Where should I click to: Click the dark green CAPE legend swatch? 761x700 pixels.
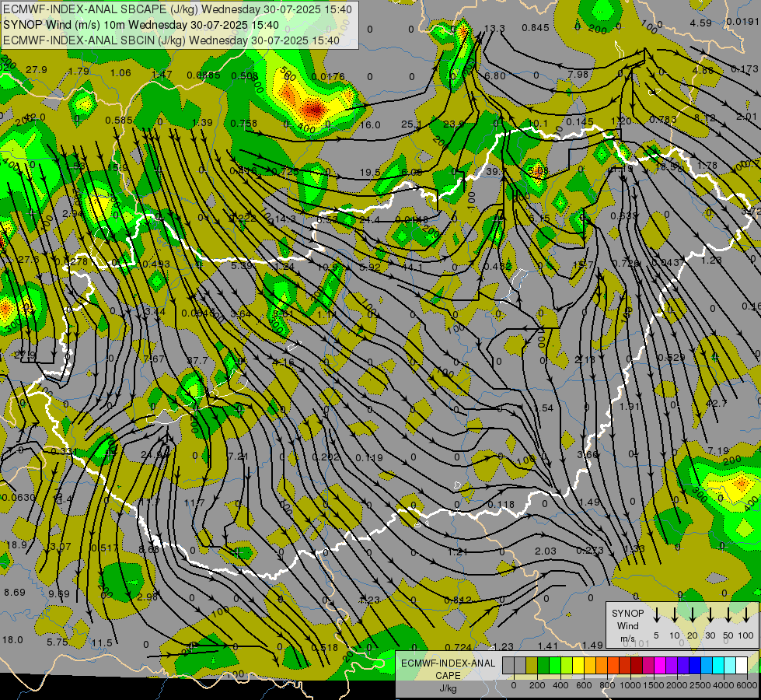click(543, 665)
